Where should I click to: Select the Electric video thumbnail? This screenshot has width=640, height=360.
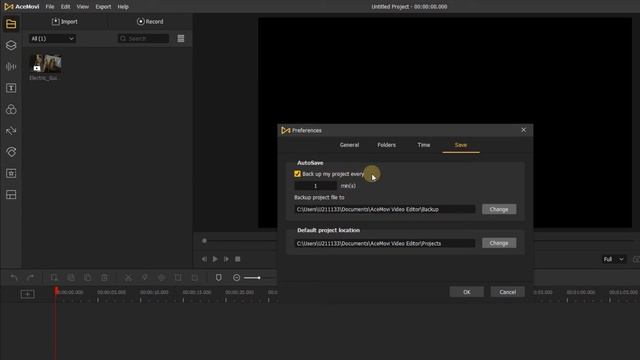46,64
